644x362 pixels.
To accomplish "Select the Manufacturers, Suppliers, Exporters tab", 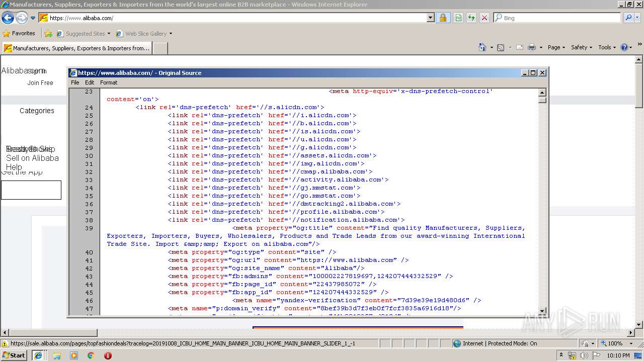I will click(x=76, y=48).
